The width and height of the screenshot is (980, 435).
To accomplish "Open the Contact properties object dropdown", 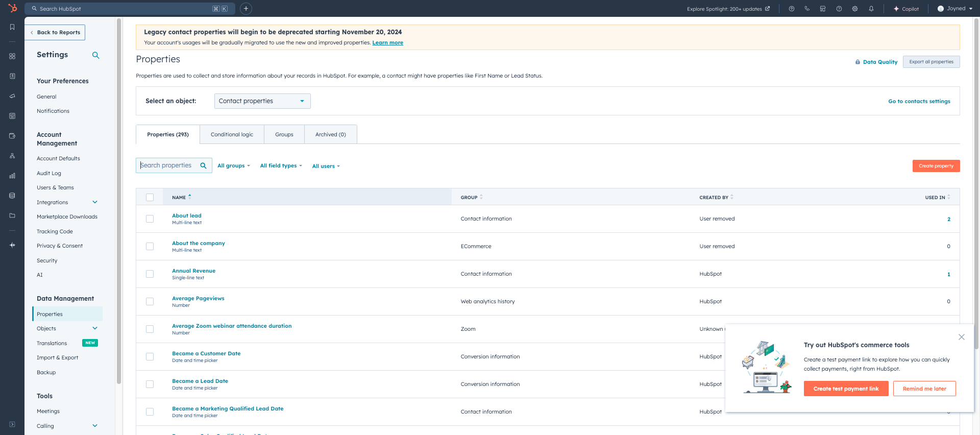I will coord(262,101).
